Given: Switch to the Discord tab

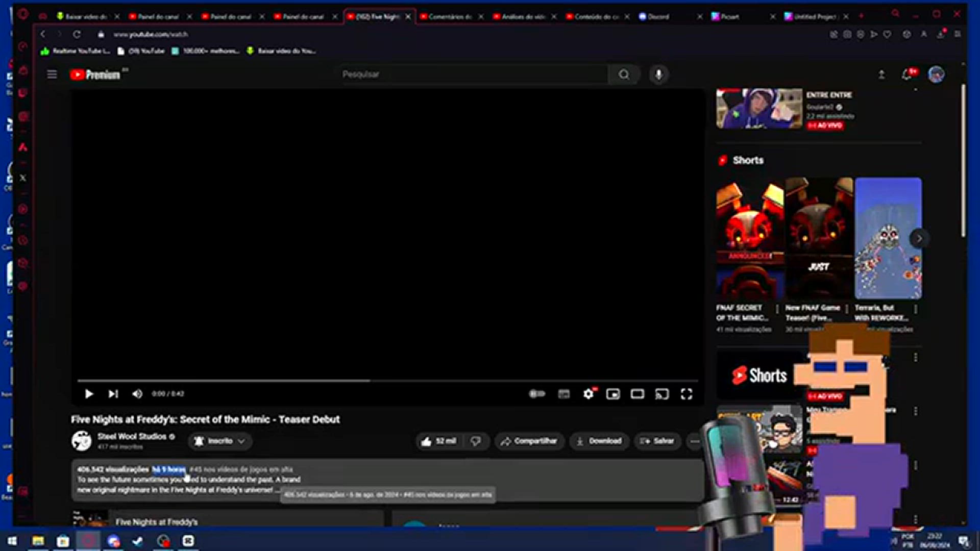Looking at the screenshot, I should point(658,16).
